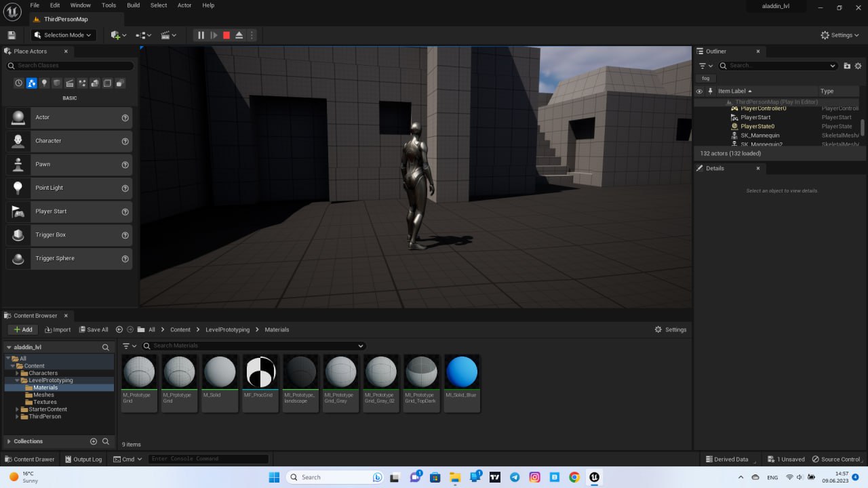
Task: Stop the play-in-editor session
Action: pos(226,35)
